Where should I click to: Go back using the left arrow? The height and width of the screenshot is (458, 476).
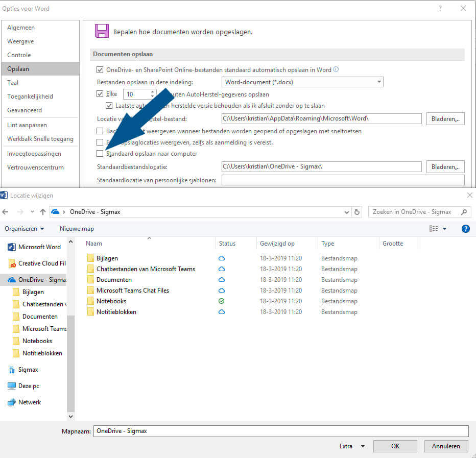[x=6, y=212]
